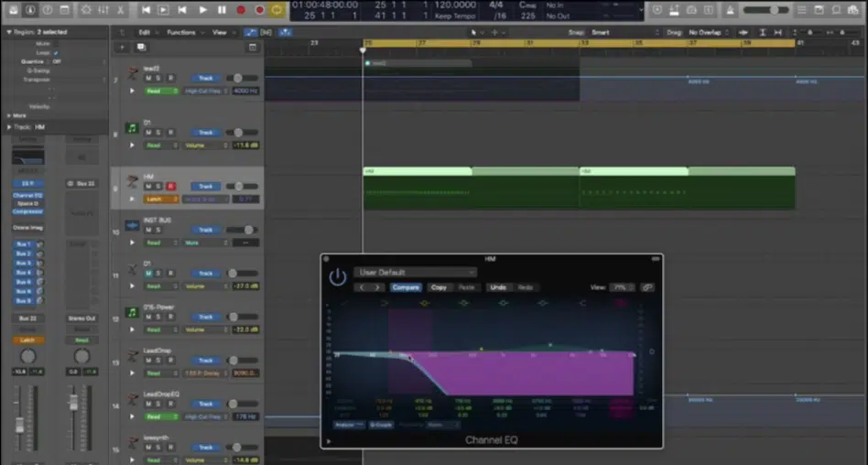Go to beginning with the rewind button
The width and height of the screenshot is (868, 465).
click(x=146, y=10)
